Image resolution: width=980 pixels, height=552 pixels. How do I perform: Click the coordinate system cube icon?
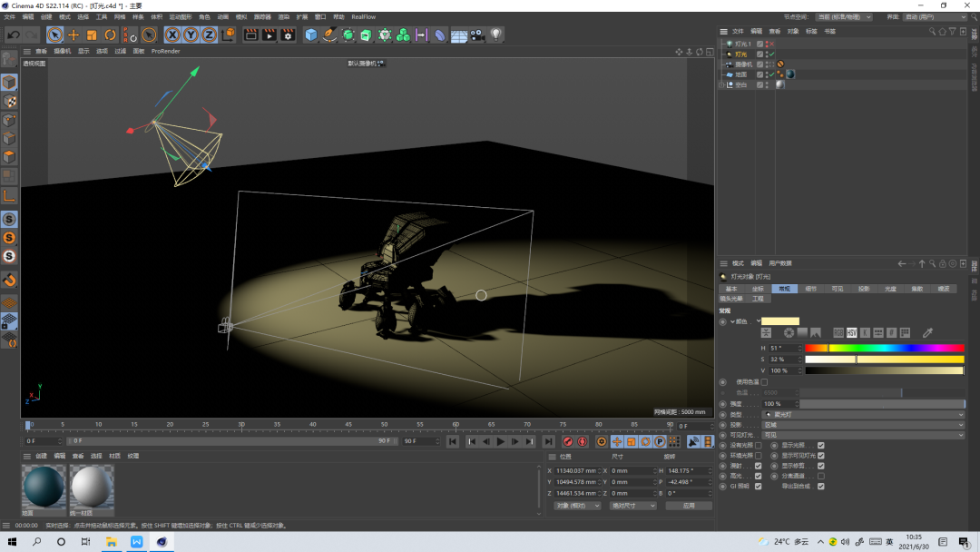(228, 35)
